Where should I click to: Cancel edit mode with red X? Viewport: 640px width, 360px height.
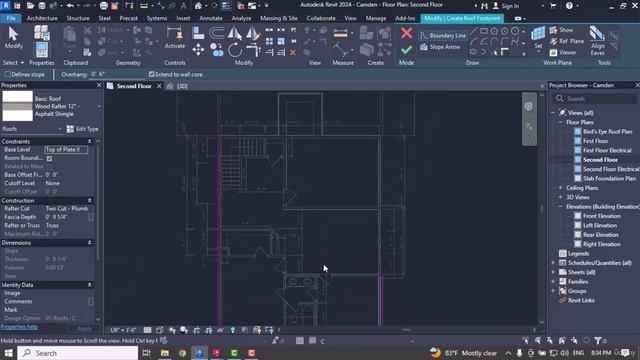coord(406,33)
